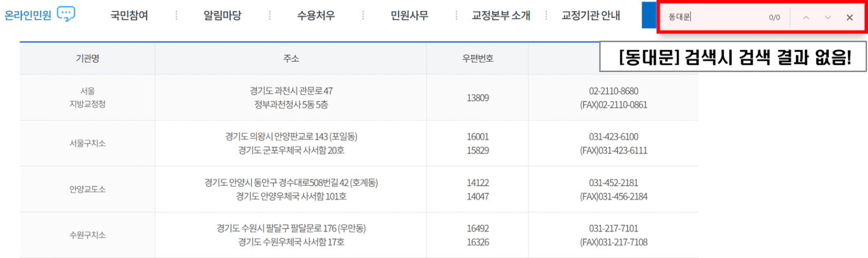Click the 기관명 column header
The height and width of the screenshot is (258, 868).
[88, 59]
